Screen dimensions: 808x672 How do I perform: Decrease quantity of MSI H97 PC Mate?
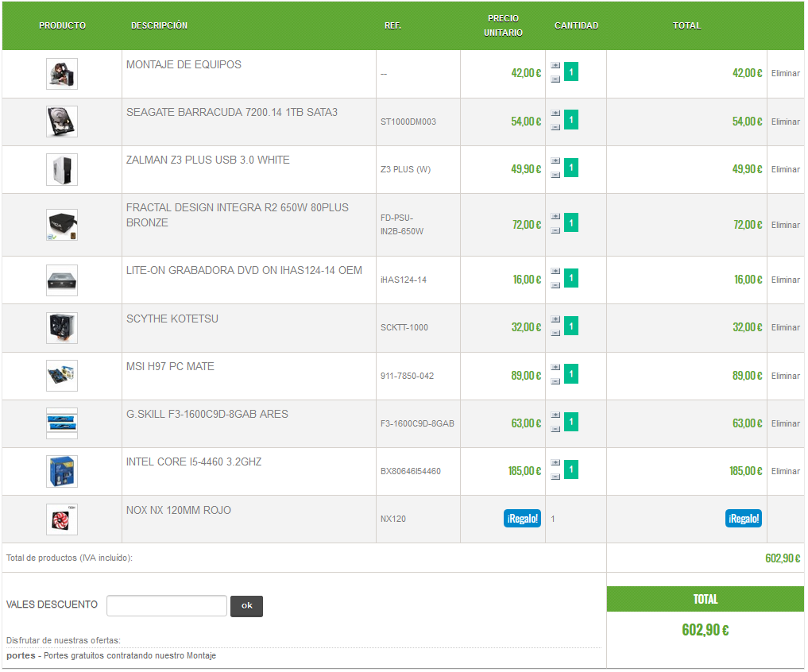click(555, 382)
